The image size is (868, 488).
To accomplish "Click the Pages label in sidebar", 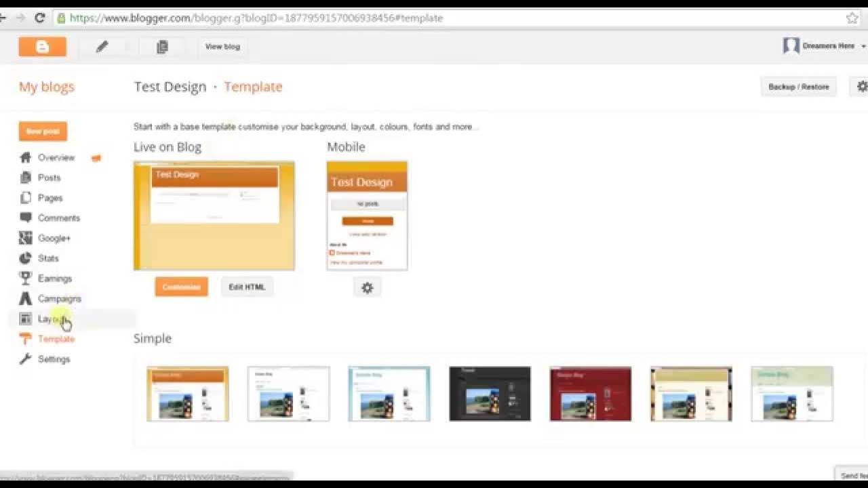I will point(50,198).
